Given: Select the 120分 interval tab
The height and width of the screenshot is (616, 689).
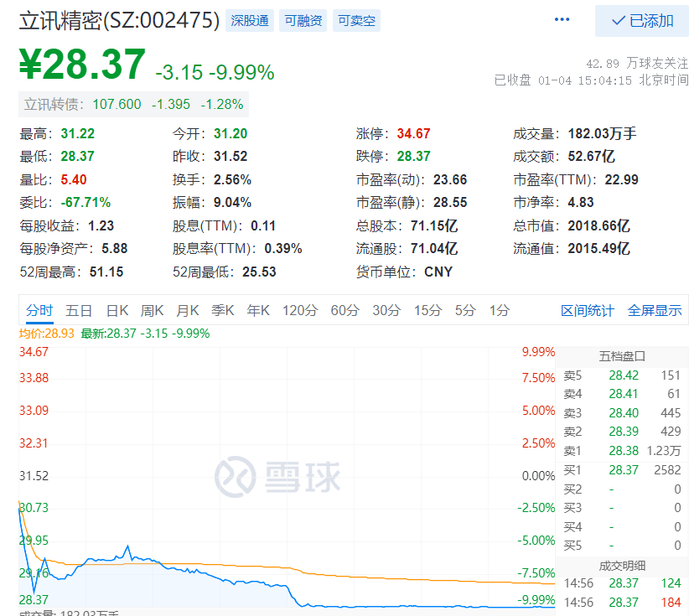Looking at the screenshot, I should click(300, 310).
